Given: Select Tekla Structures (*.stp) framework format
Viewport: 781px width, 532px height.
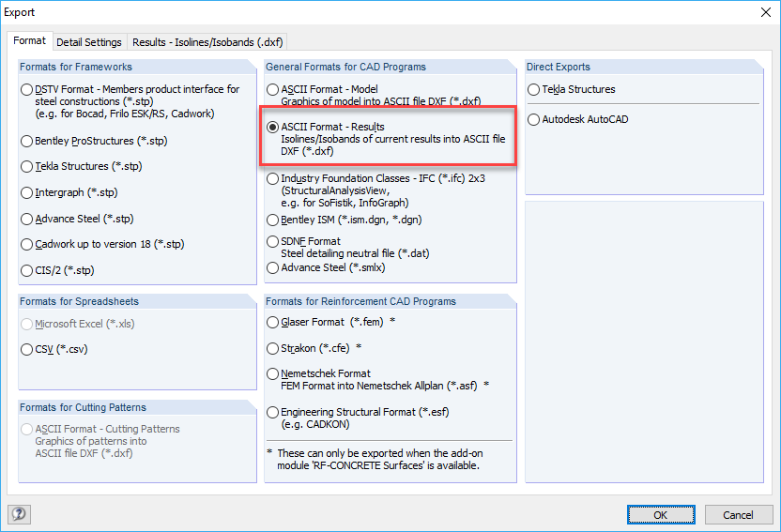Looking at the screenshot, I should (x=27, y=167).
